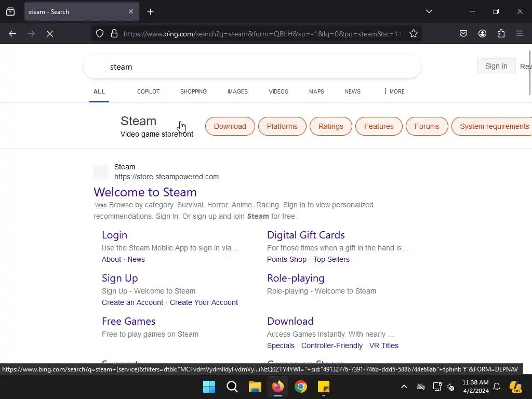Open Sticky Notes taskbar icon
The image size is (532, 399).
tap(323, 387)
